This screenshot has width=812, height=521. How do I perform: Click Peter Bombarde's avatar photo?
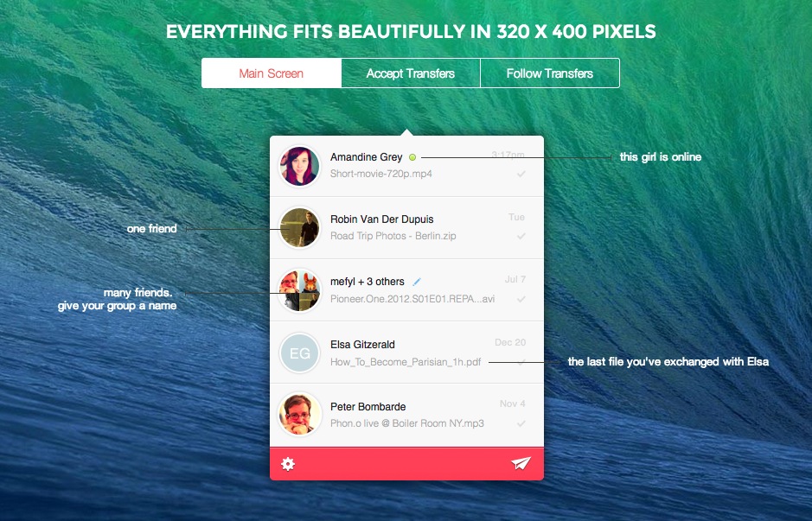coord(299,414)
